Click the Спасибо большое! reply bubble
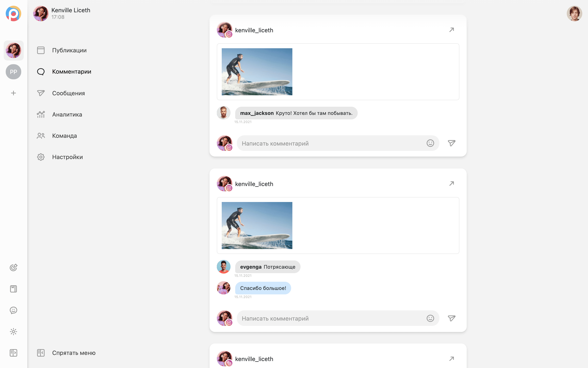 point(263,288)
